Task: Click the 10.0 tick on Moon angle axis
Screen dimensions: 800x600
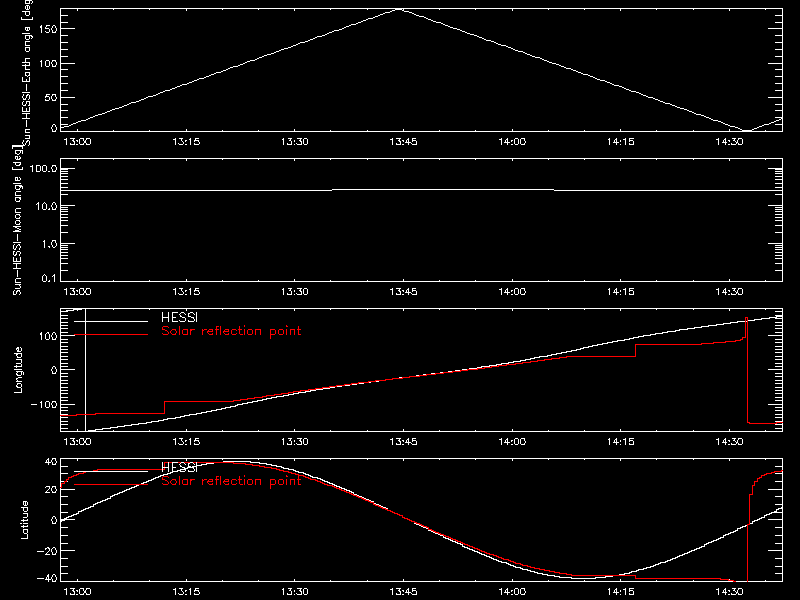Action: [x=46, y=207]
